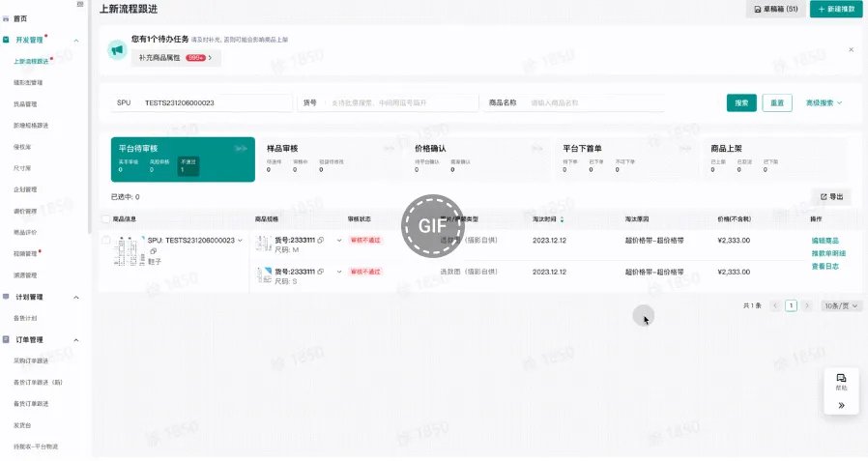Screen dimensions: 868x461
Task: Open 备货计划 in the sidebar
Action: pyautogui.click(x=25, y=318)
